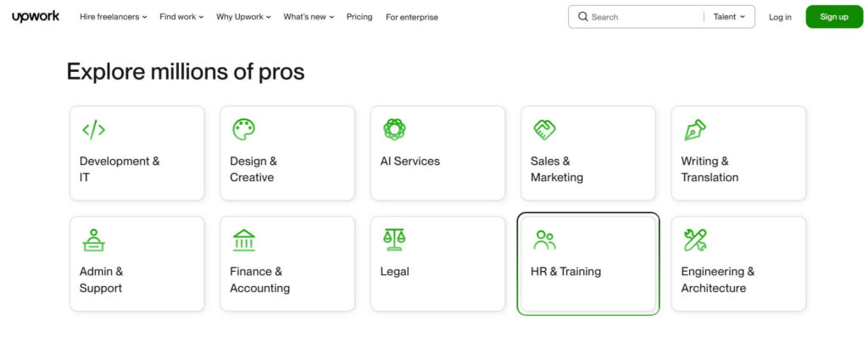The image size is (868, 337).
Task: Click the Log in link
Action: (x=780, y=17)
